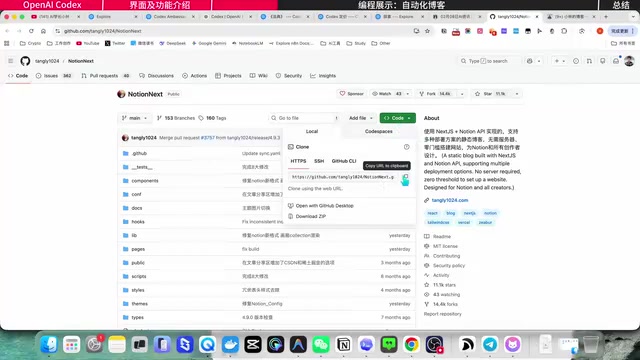Open the Discussions tab
The width and height of the screenshot is (640, 360).
156,76
